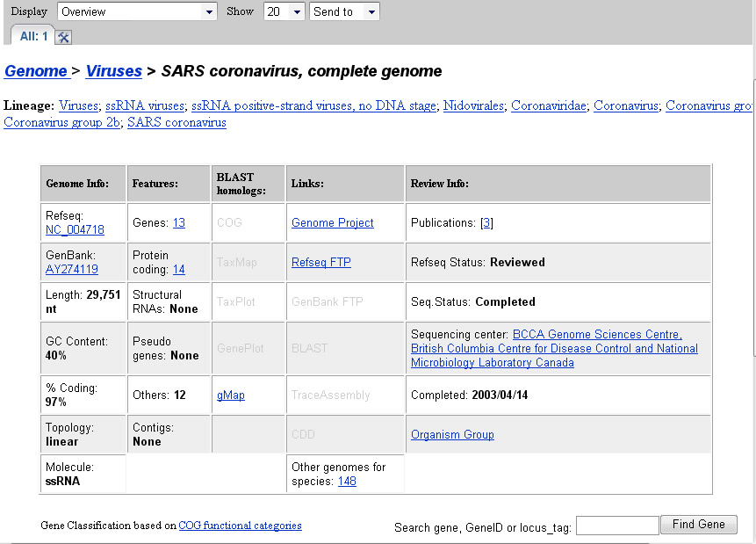Viewport: 756px width, 544px height.
Task: Open the Organism Group link
Action: [x=452, y=435]
